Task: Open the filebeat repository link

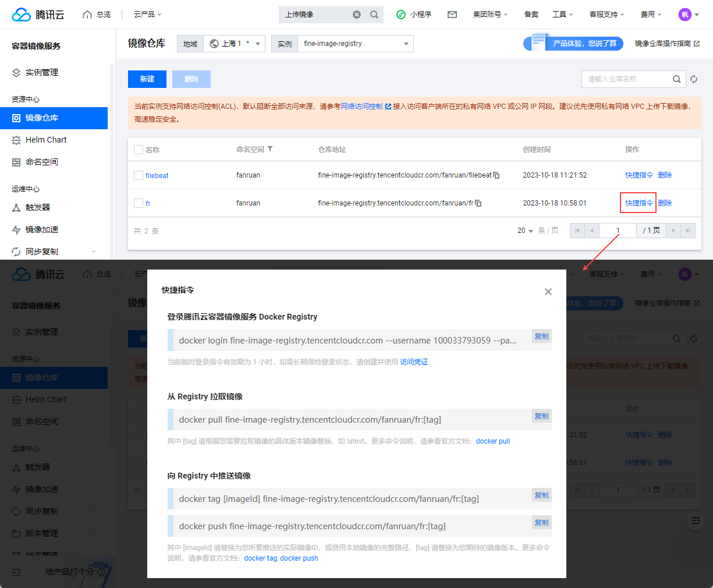Action: pos(157,175)
